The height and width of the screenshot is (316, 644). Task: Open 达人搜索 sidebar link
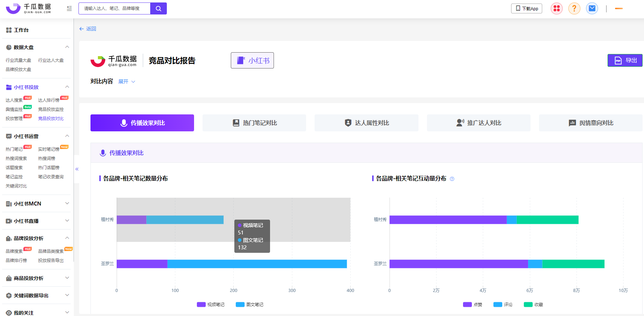coord(14,100)
